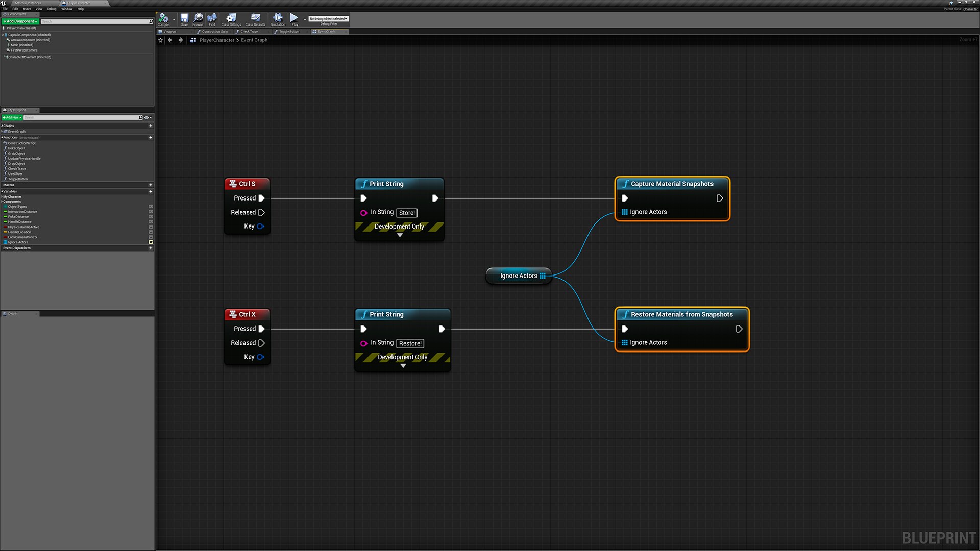Open the Debug menu

(x=52, y=9)
